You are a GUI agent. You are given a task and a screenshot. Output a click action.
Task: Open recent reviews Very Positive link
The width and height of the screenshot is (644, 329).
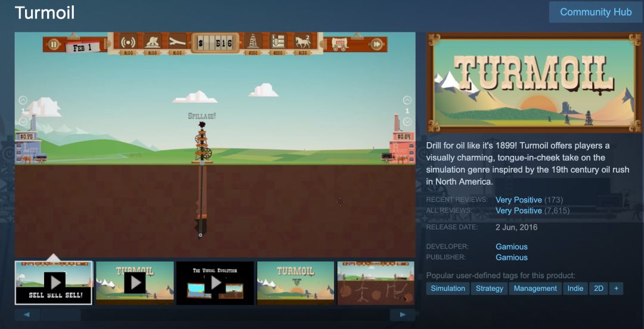coord(519,200)
